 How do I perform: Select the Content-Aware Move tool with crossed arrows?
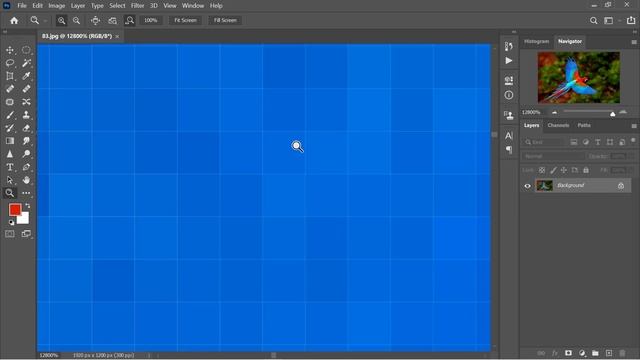tap(26, 102)
